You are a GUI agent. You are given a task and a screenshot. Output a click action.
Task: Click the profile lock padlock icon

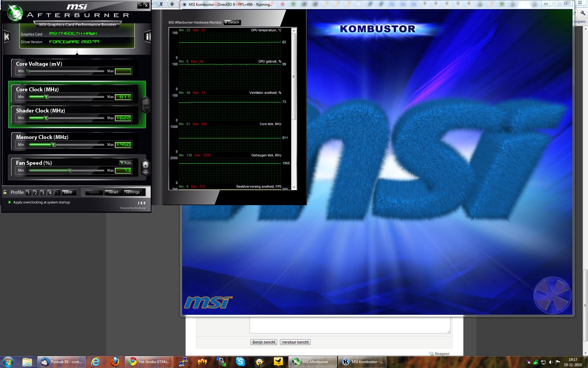click(x=5, y=192)
